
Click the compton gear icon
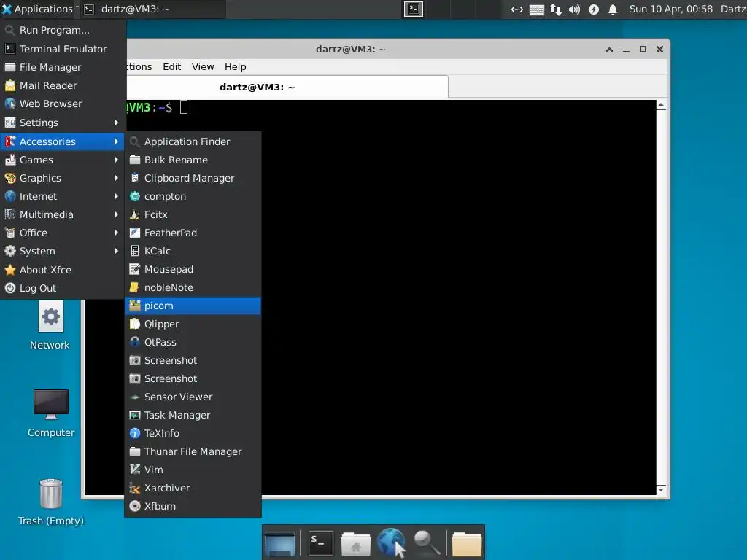pos(135,196)
